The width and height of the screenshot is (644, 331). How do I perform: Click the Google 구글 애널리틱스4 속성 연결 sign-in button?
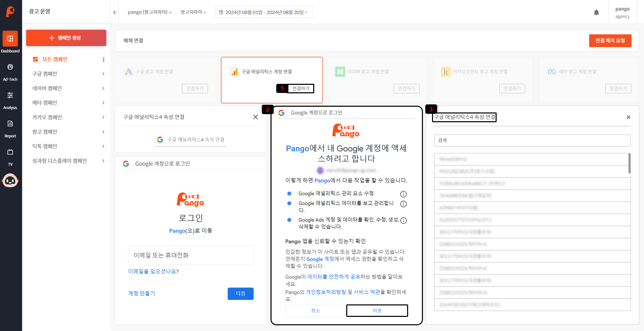pyautogui.click(x=191, y=140)
